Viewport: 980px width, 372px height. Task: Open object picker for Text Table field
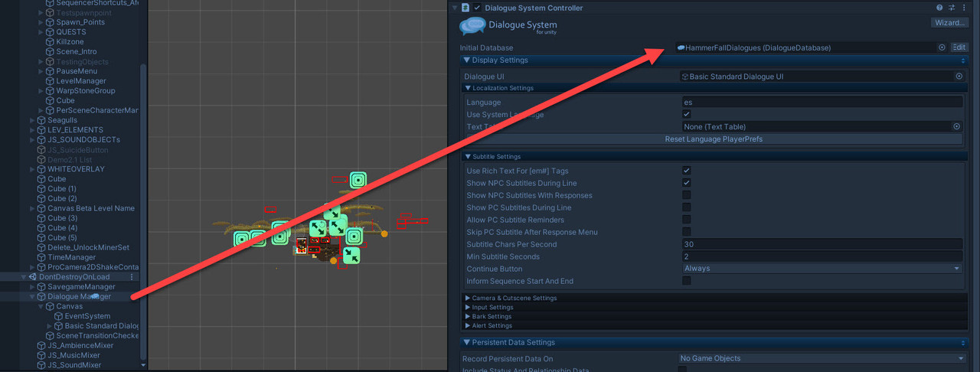tap(956, 126)
